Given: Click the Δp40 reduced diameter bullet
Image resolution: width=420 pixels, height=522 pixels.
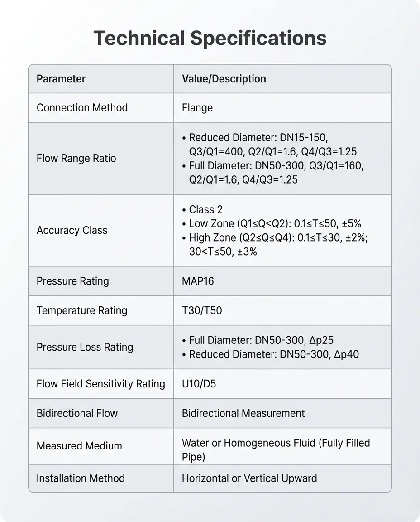Looking at the screenshot, I should tap(270, 354).
